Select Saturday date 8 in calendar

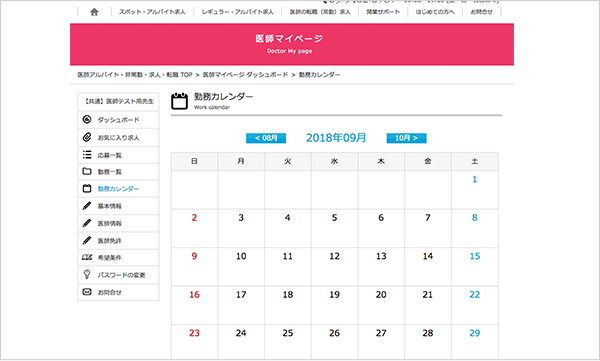[x=474, y=217]
